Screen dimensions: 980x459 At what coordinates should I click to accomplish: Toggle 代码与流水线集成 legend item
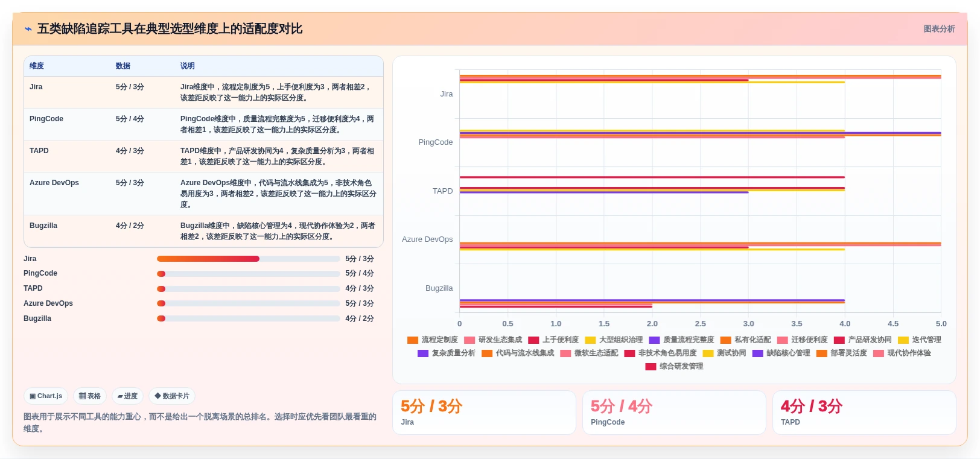point(518,353)
